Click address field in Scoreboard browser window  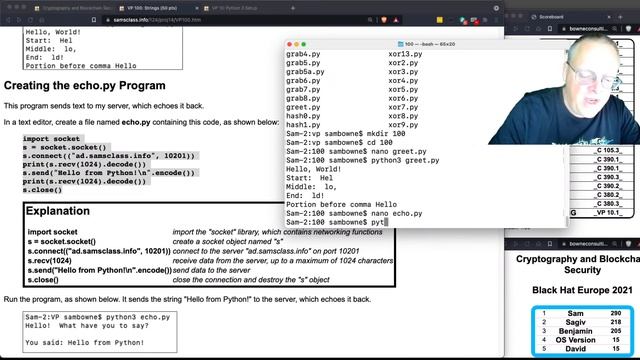[x=588, y=29]
